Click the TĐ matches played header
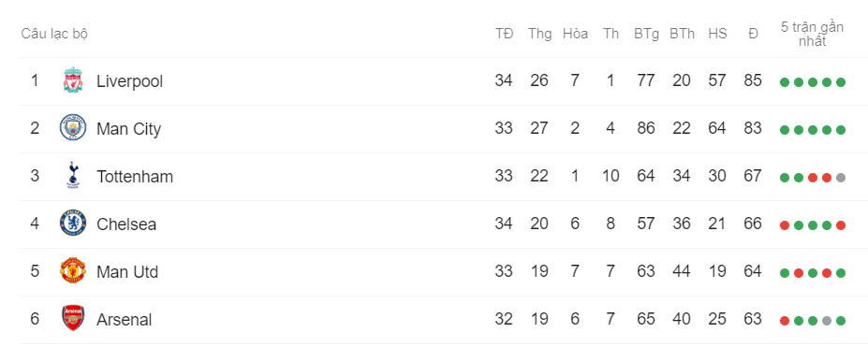Viewport: 868px width, 347px height. [505, 34]
